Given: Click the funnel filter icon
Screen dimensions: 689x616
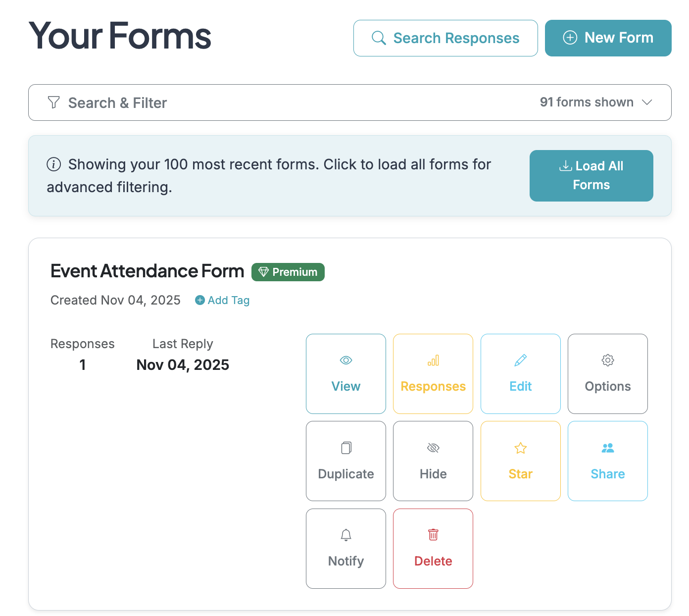Looking at the screenshot, I should click(x=53, y=103).
